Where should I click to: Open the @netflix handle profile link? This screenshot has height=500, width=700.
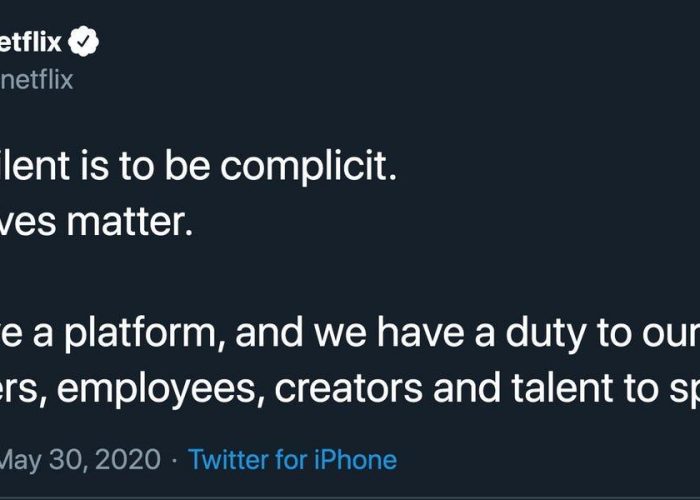(37, 79)
